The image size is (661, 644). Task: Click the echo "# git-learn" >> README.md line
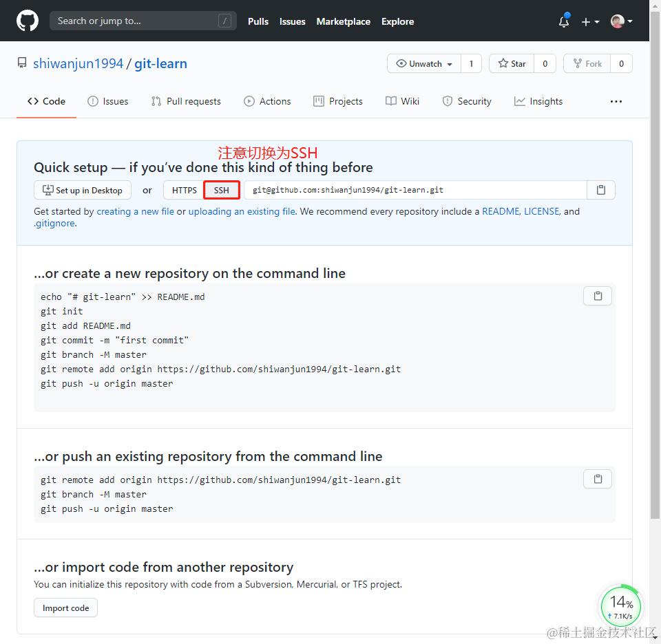[123, 297]
